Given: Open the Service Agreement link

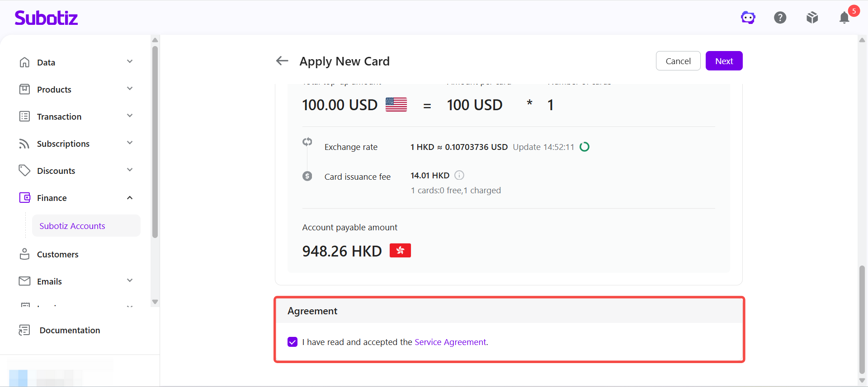Looking at the screenshot, I should [450, 342].
